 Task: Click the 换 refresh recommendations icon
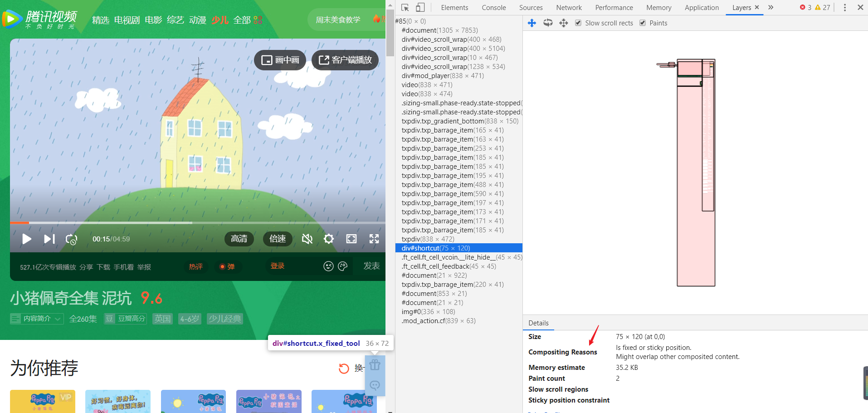[x=344, y=368]
